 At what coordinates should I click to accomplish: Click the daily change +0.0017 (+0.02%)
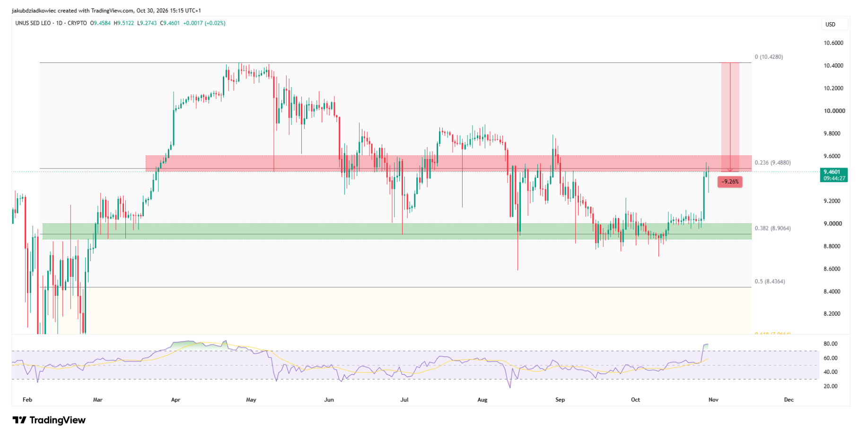tap(204, 23)
